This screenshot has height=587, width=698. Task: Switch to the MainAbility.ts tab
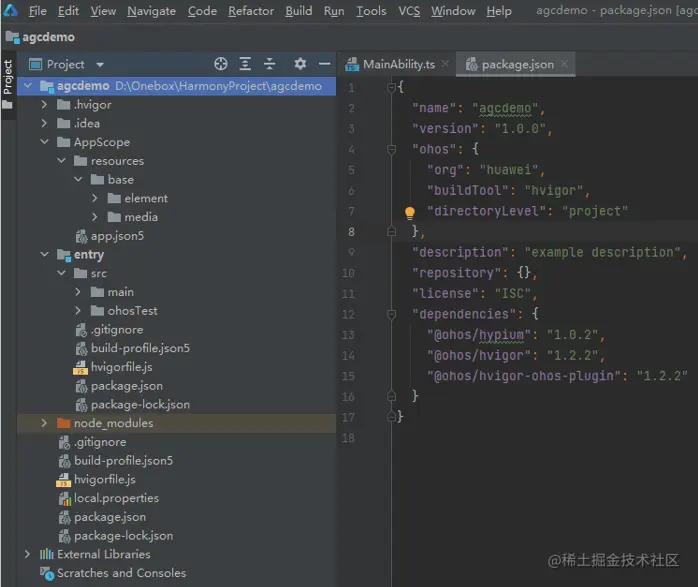(x=398, y=65)
